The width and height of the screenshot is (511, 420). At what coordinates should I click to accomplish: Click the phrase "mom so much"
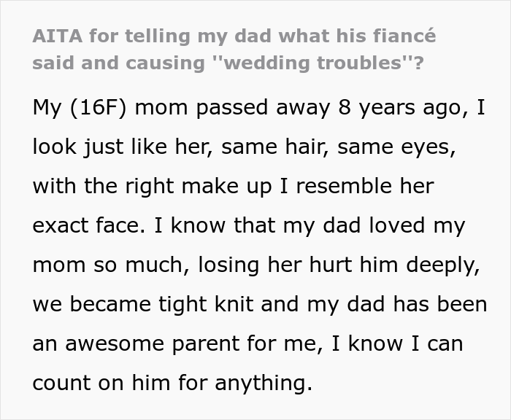(95, 265)
